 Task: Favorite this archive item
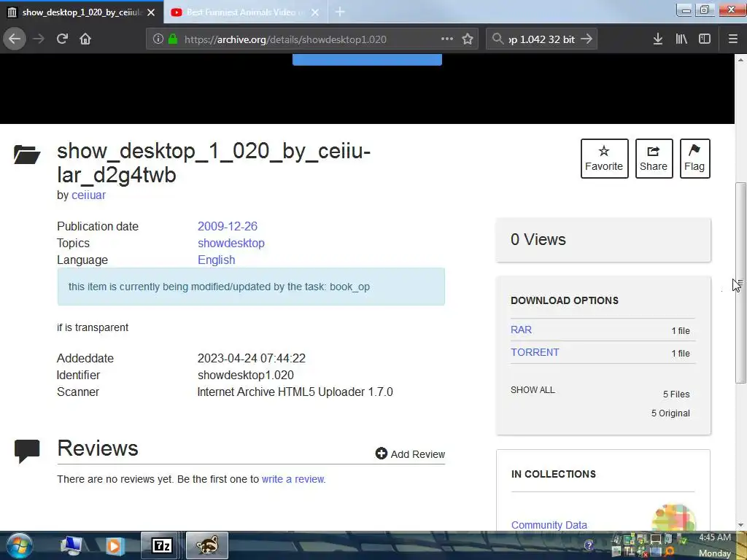click(x=604, y=158)
